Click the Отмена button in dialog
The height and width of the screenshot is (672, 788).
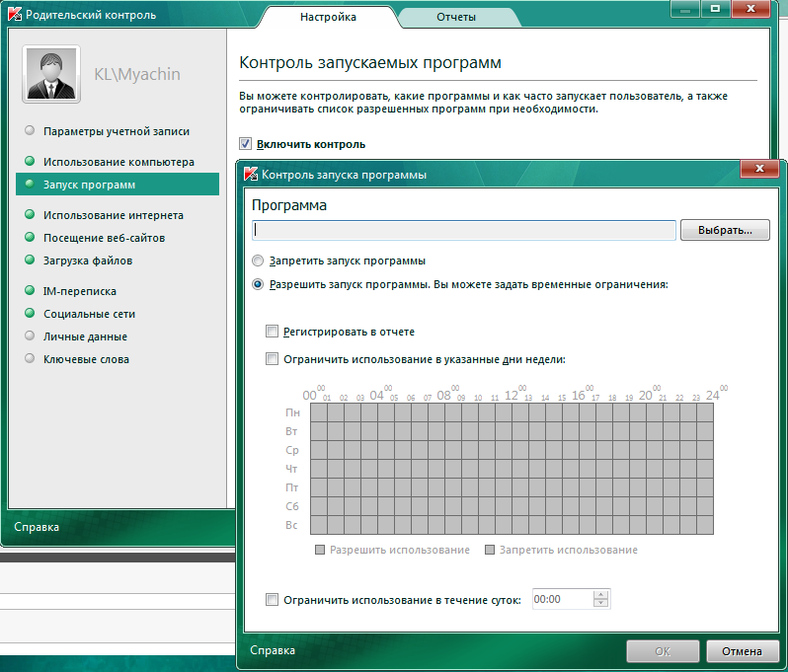coord(742,651)
